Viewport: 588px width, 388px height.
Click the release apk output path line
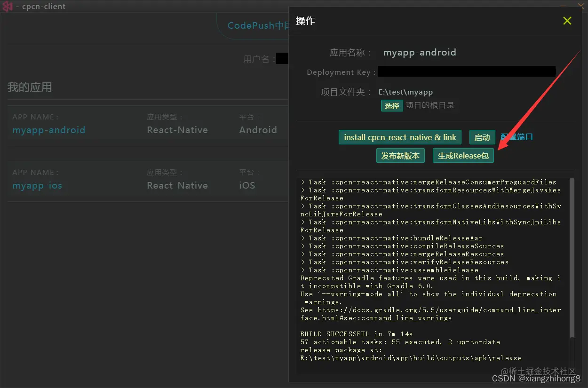point(411,358)
